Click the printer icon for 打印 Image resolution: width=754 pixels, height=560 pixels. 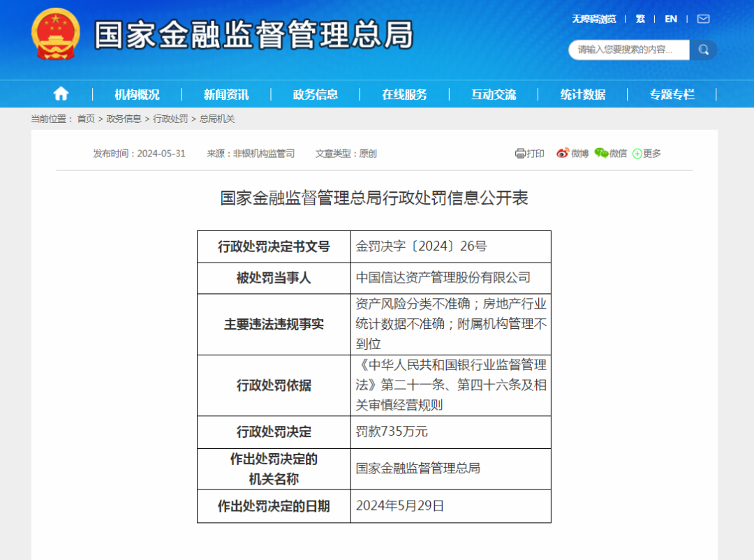tap(520, 154)
